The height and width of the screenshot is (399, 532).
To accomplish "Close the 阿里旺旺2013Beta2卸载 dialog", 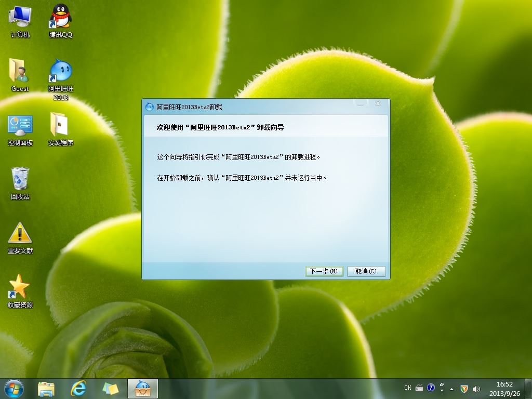I will coord(378,103).
